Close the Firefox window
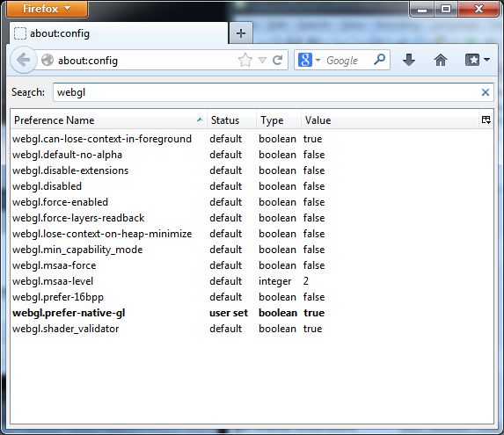This screenshot has width=504, height=435. click(478, 9)
